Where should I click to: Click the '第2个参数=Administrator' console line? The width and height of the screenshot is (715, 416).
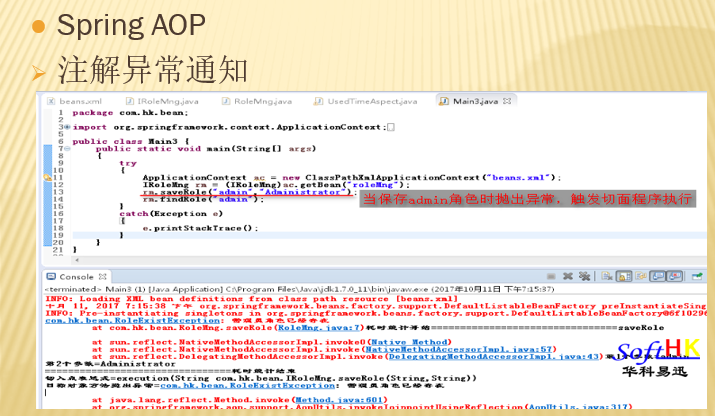pos(110,364)
